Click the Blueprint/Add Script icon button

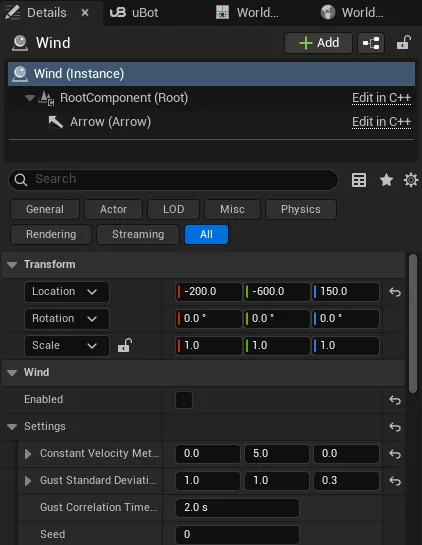point(371,43)
